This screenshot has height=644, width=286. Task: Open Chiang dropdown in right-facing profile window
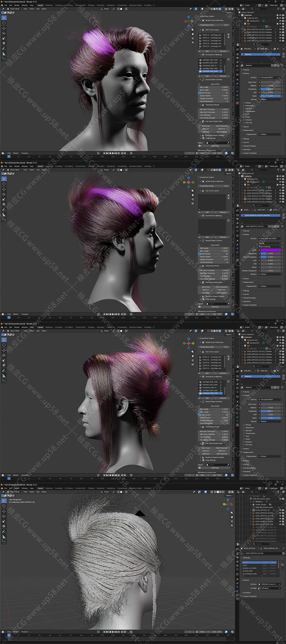[x=269, y=243]
